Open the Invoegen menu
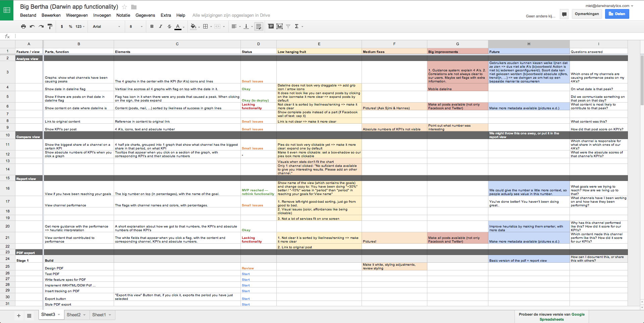The height and width of the screenshot is (323, 644). pos(102,15)
